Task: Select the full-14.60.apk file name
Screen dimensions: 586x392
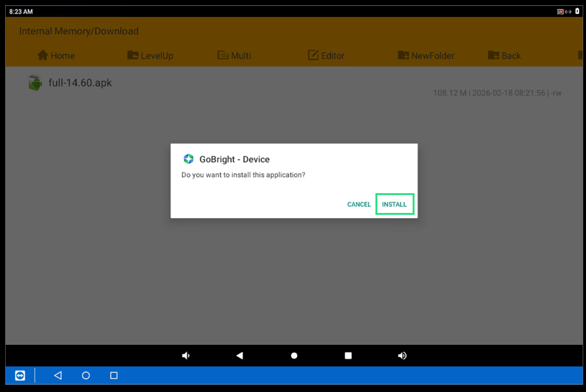Action: coord(80,83)
